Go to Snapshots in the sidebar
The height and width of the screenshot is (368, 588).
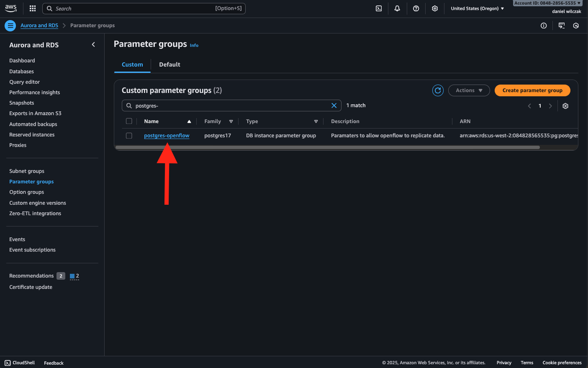22,103
